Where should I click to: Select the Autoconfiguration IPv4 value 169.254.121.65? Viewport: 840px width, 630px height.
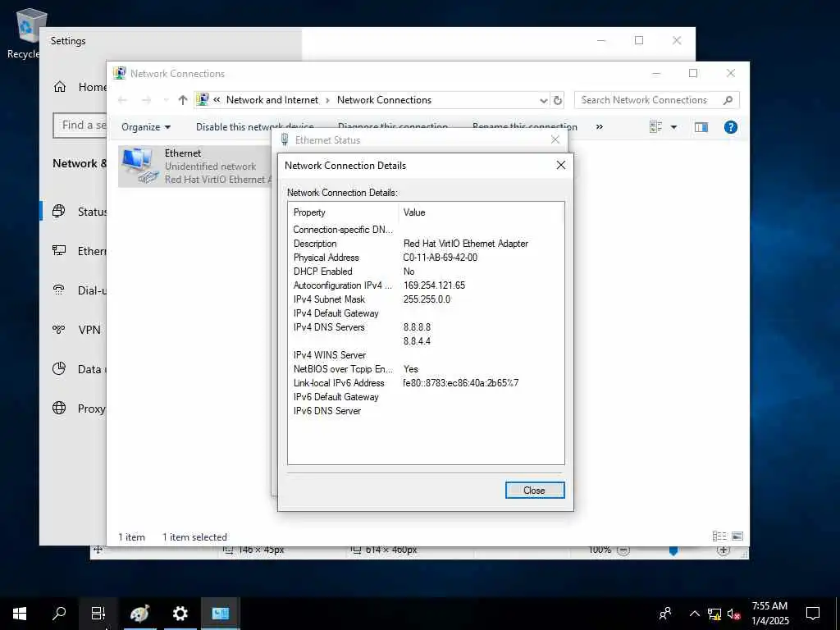pos(434,285)
